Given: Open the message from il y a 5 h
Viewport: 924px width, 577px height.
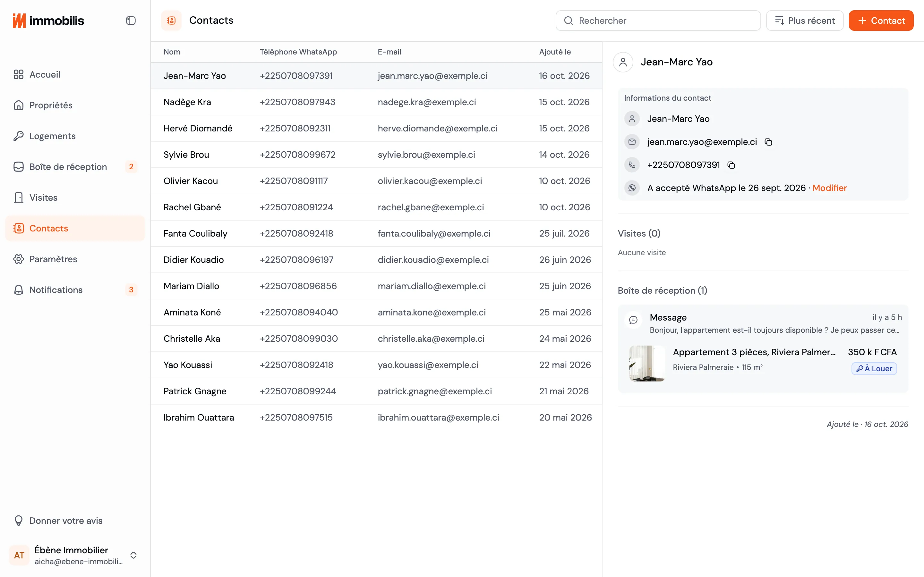Looking at the screenshot, I should click(x=763, y=323).
